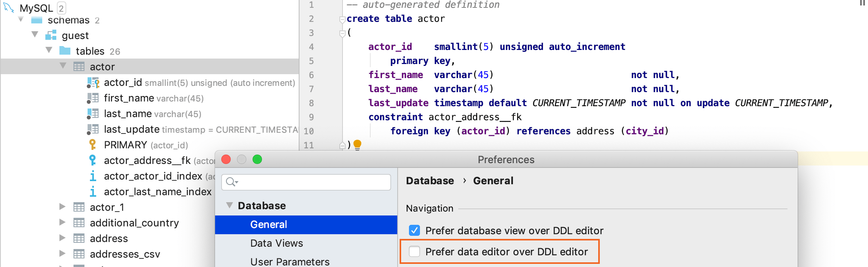
Task: Click the address table icon
Action: [x=79, y=239]
